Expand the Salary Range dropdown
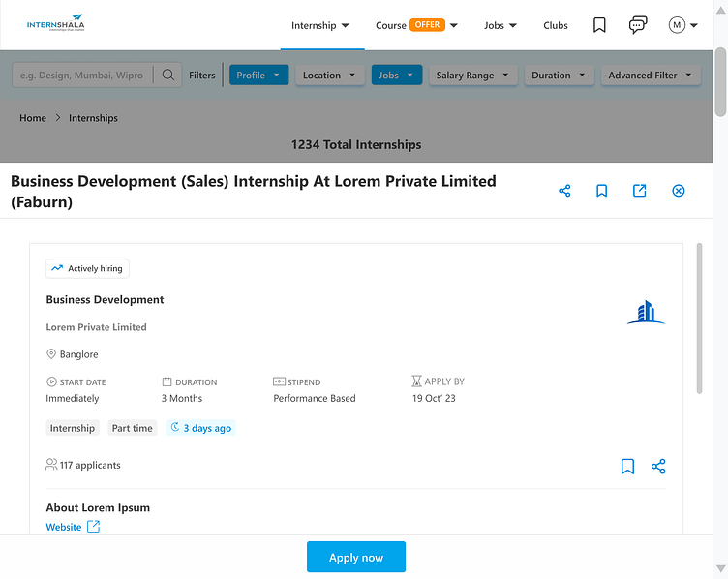 (x=472, y=75)
